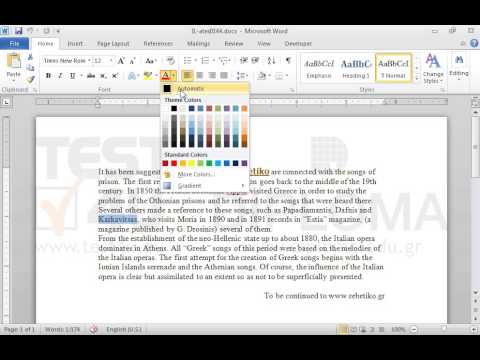
Task: Open the font name dropdown
Action: pos(89,61)
